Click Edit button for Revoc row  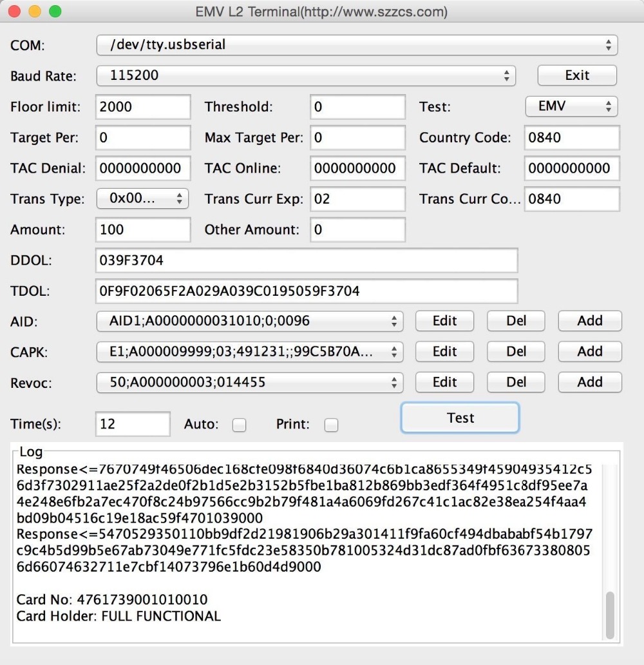[x=444, y=382]
